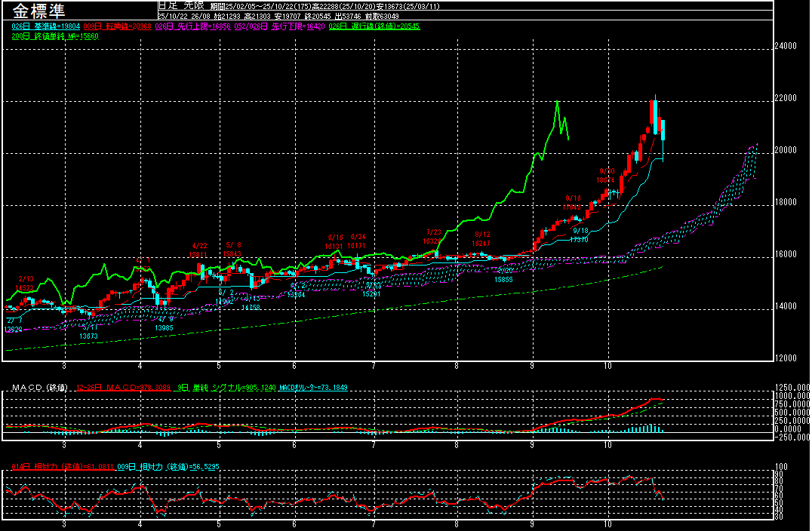Click the 7/23 high price marker

[x=432, y=237]
